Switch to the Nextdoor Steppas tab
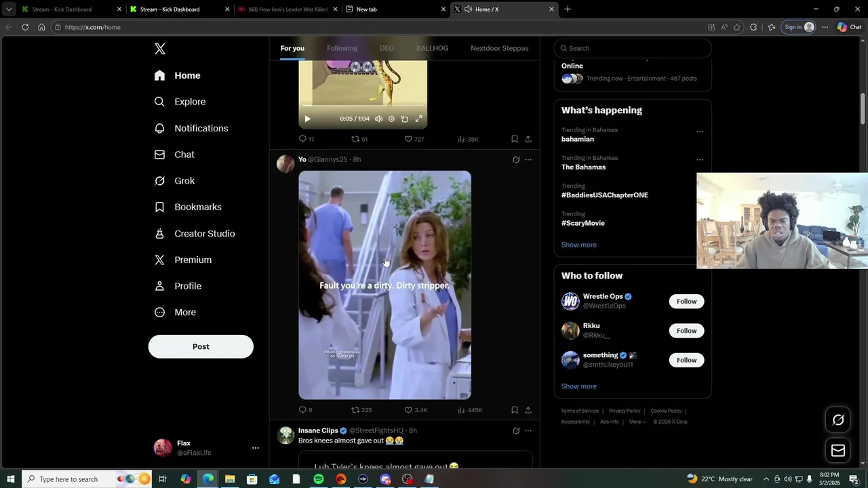Screen dimensions: 868x488 [x=499, y=48]
